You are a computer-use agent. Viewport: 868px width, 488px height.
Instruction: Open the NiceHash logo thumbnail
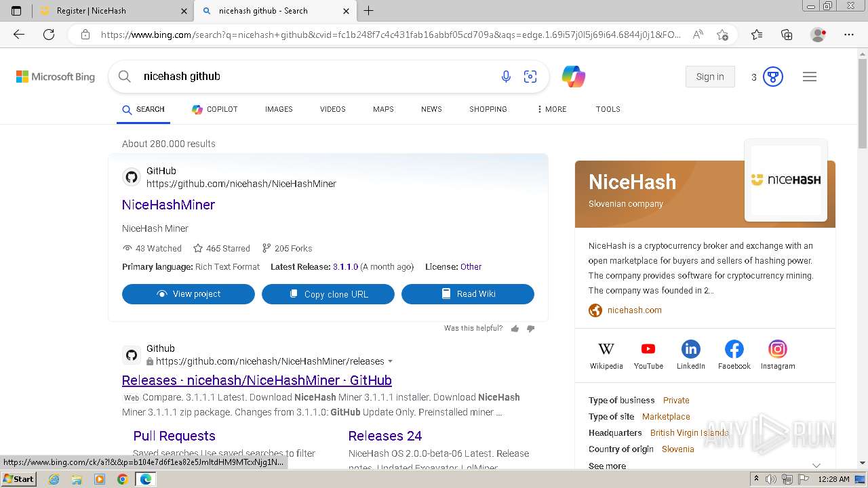[786, 180]
